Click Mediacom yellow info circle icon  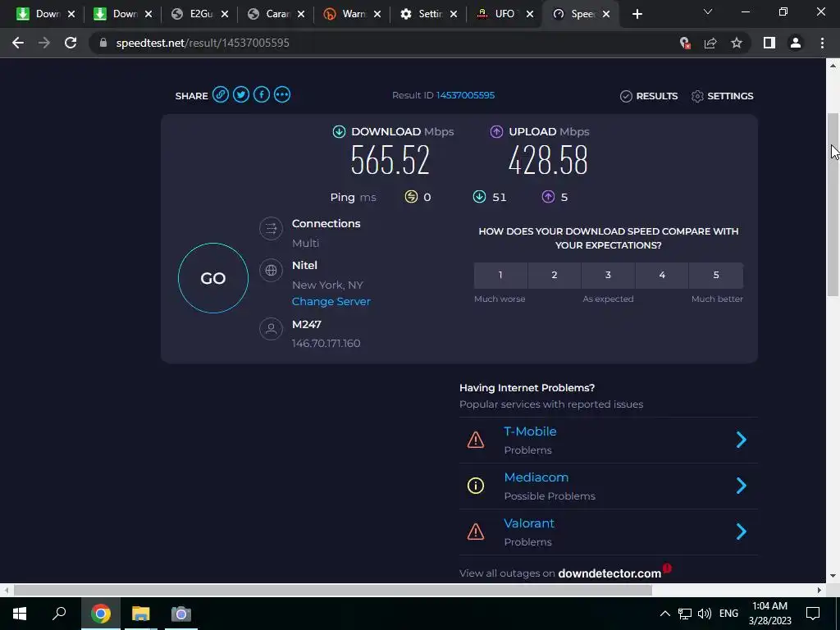[x=476, y=486]
